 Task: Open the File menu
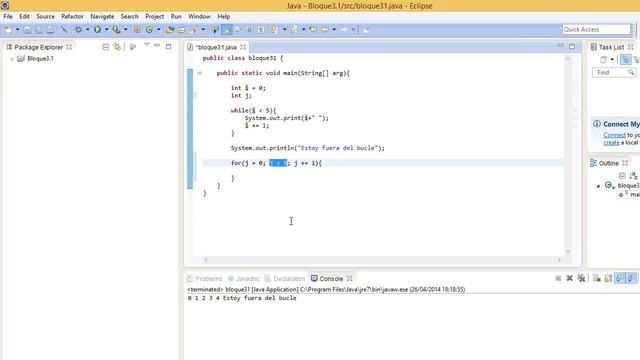[x=8, y=16]
